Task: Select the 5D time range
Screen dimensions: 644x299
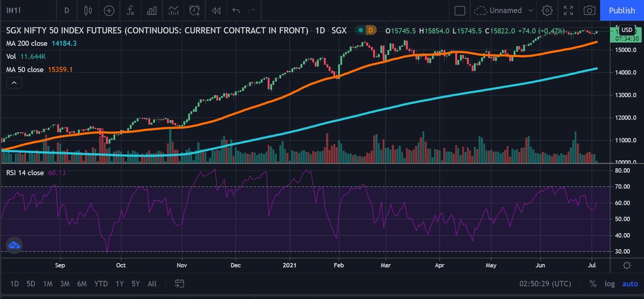Action: point(31,284)
